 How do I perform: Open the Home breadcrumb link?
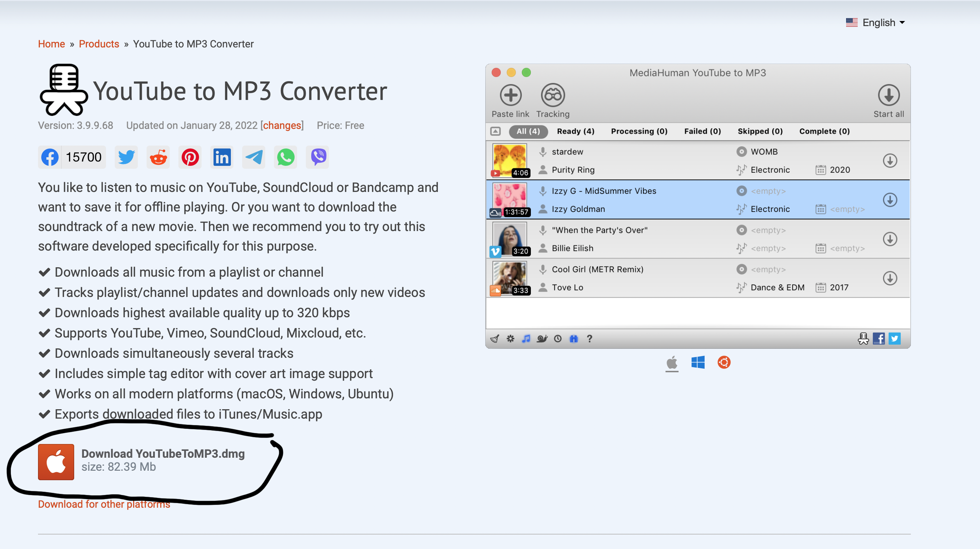coord(51,44)
